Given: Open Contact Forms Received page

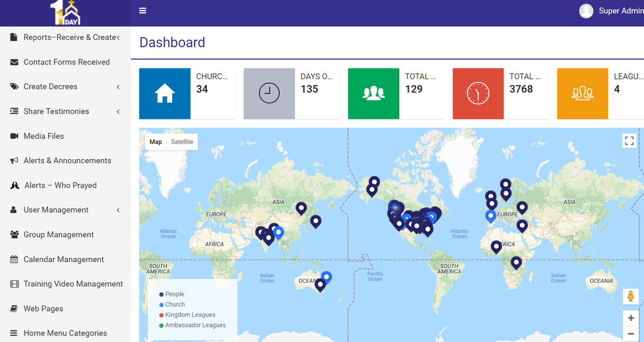Looking at the screenshot, I should coord(67,62).
